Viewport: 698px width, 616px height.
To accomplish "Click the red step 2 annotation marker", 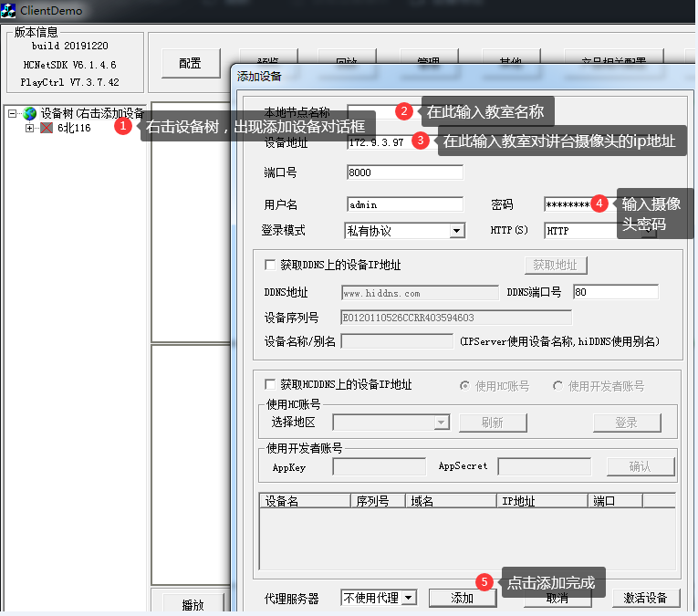I will point(404,111).
